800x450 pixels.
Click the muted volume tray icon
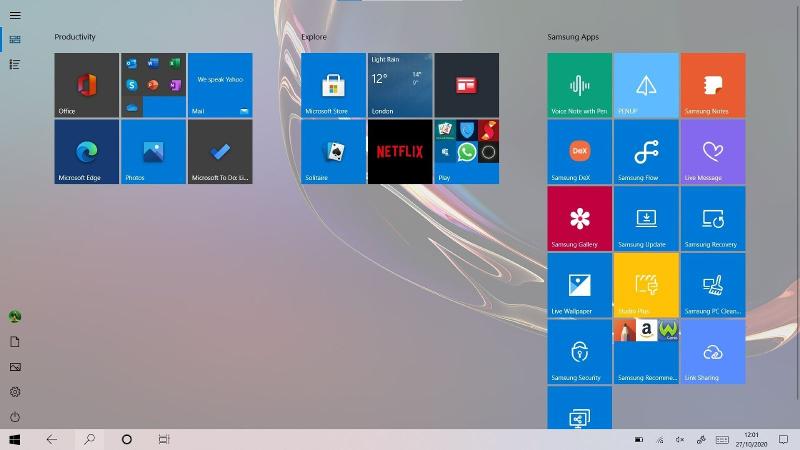[680, 439]
